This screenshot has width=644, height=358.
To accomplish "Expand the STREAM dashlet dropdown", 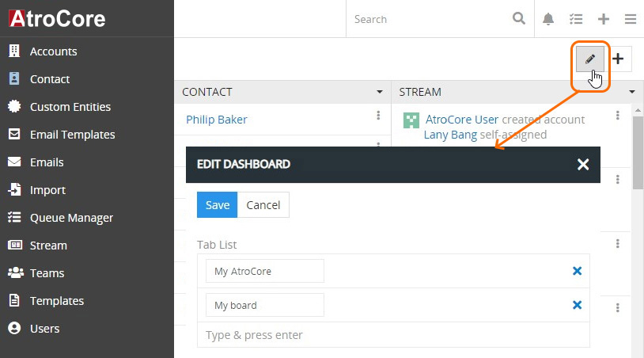I will tap(631, 92).
